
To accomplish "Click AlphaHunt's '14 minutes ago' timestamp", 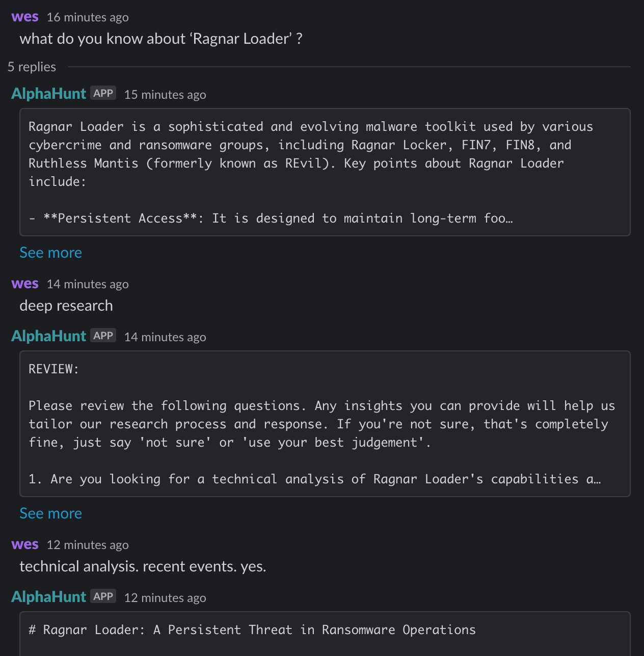I will pyautogui.click(x=165, y=337).
